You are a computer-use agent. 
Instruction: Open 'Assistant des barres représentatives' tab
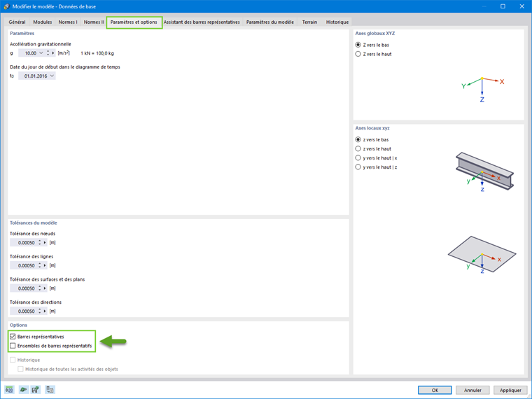coord(202,22)
